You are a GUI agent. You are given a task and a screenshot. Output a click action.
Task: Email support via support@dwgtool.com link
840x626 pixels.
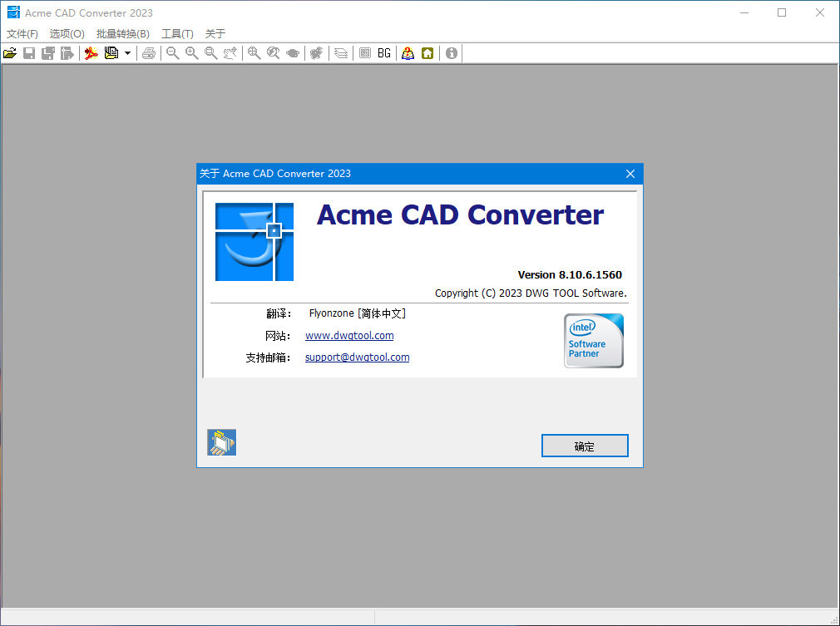click(x=357, y=357)
